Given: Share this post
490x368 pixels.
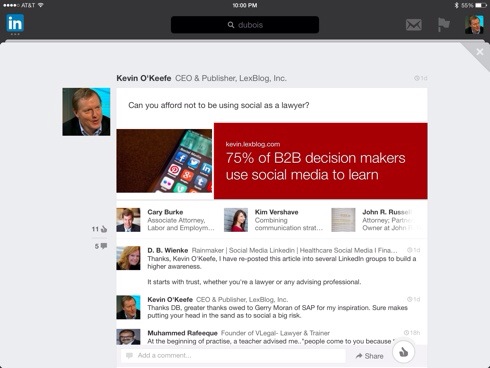Looking at the screenshot, I should point(369,356).
